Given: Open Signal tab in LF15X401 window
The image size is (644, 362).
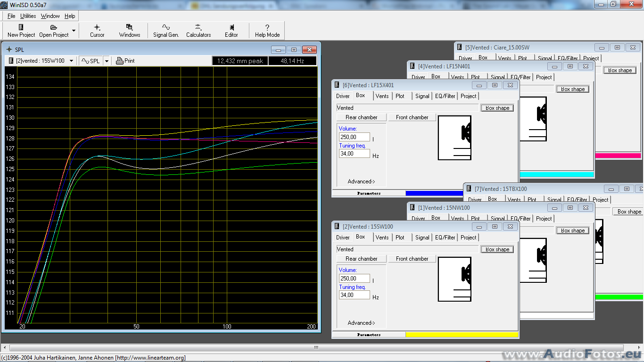Looking at the screenshot, I should [422, 96].
